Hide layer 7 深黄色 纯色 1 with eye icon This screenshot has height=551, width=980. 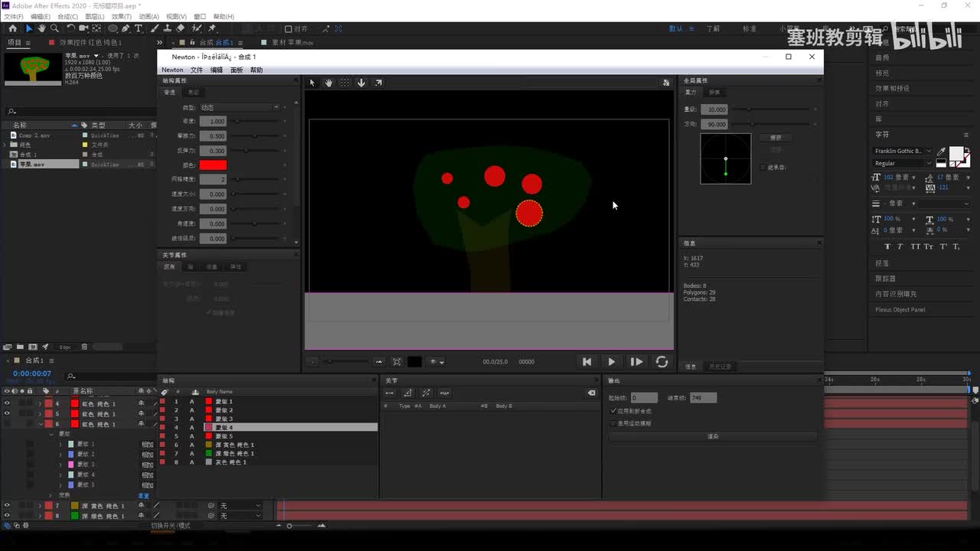click(7, 506)
